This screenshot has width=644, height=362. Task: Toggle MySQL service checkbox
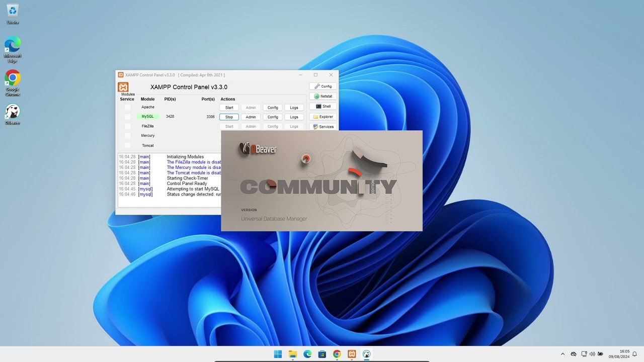(127, 117)
